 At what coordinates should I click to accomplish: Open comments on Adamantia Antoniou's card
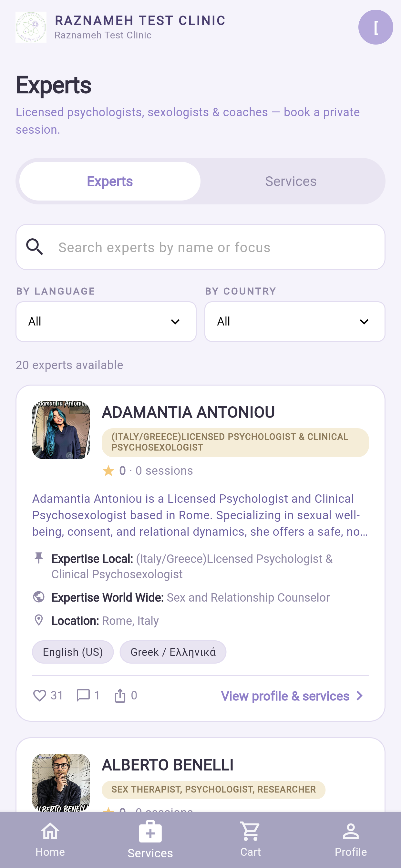point(83,695)
